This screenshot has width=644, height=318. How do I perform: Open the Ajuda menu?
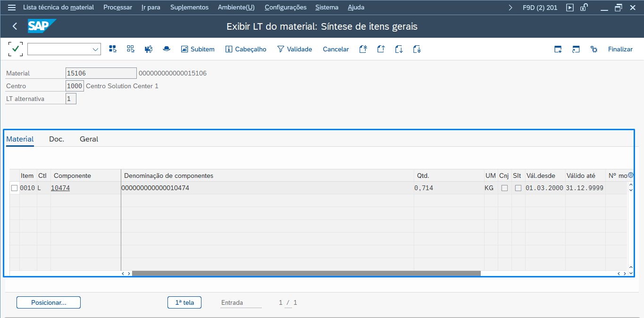[356, 8]
